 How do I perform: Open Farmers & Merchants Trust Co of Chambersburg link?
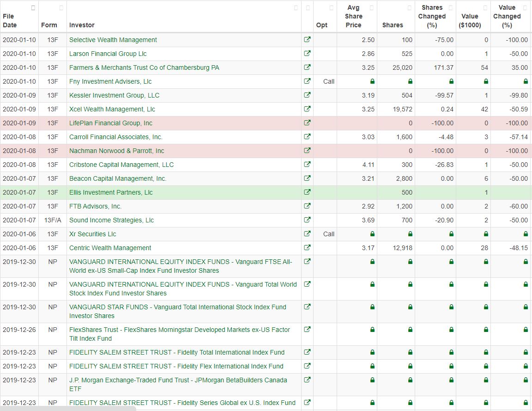pos(144,67)
